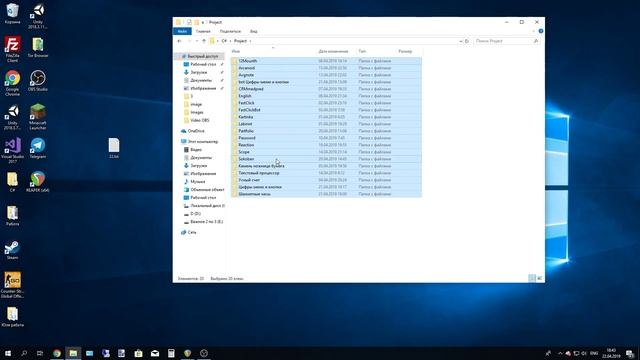Expand the ribbon with the chevron
This screenshot has width=640, height=360.
(x=533, y=31)
